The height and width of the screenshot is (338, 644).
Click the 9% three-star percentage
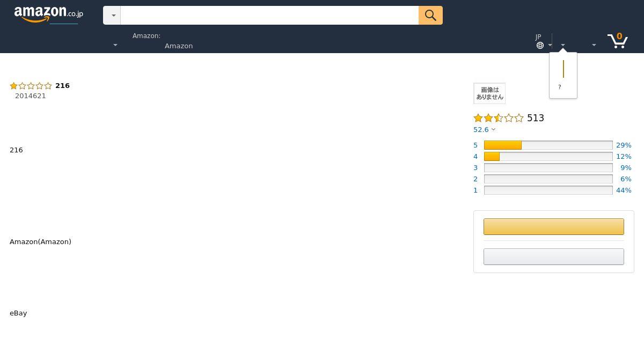626,168
